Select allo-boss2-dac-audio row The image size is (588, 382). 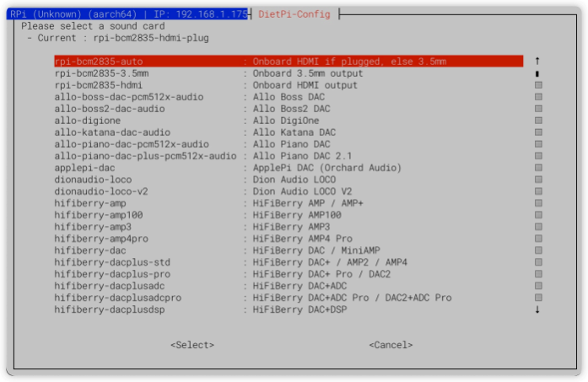289,109
